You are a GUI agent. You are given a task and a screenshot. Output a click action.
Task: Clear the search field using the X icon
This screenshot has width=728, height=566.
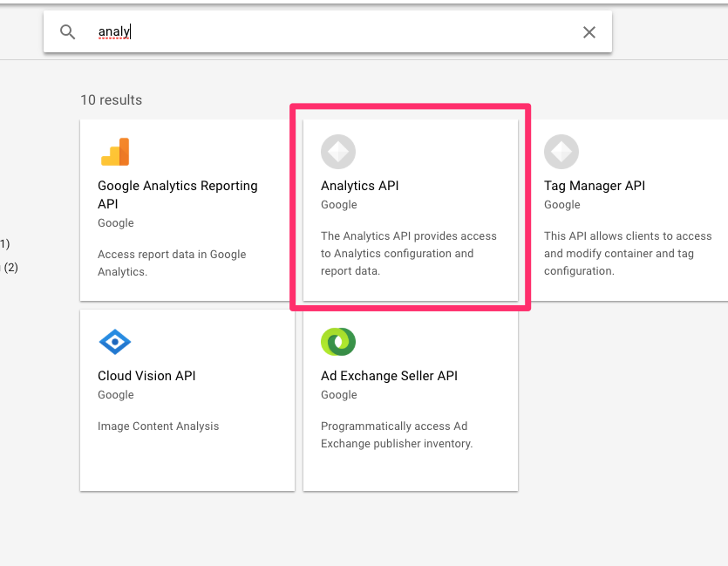point(589,31)
